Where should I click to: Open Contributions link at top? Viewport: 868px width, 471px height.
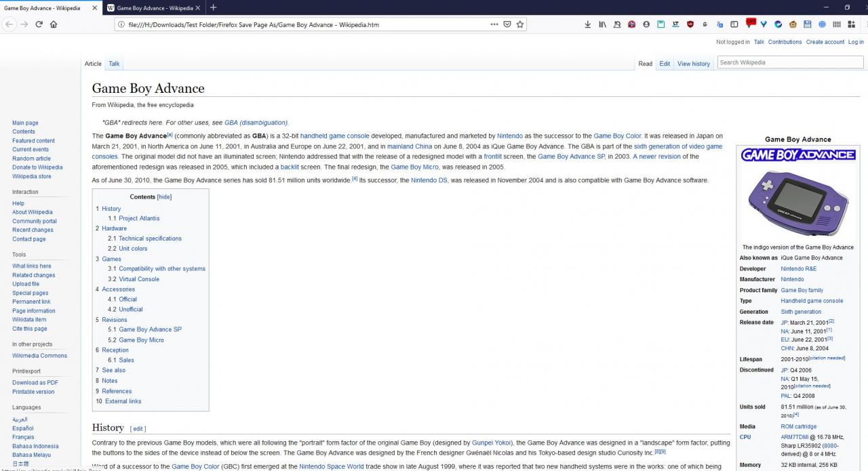(x=785, y=42)
